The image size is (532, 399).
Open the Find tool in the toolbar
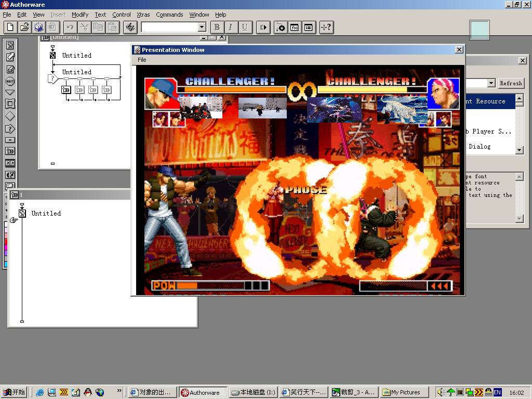point(130,27)
